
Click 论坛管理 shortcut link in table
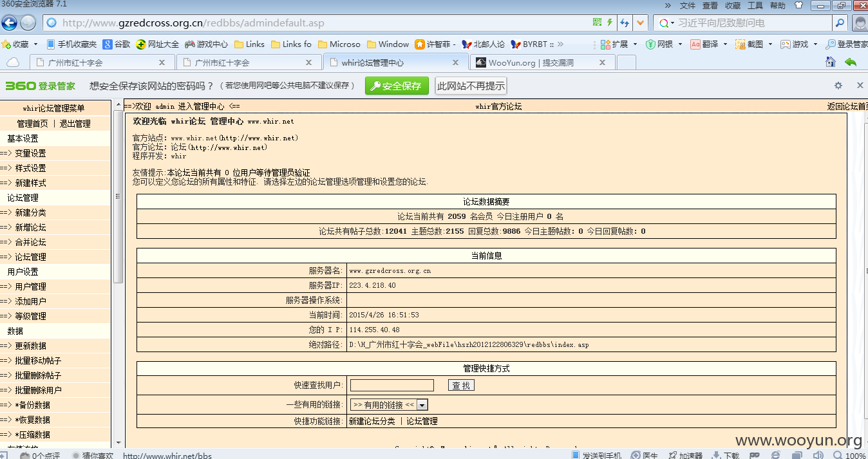click(422, 421)
